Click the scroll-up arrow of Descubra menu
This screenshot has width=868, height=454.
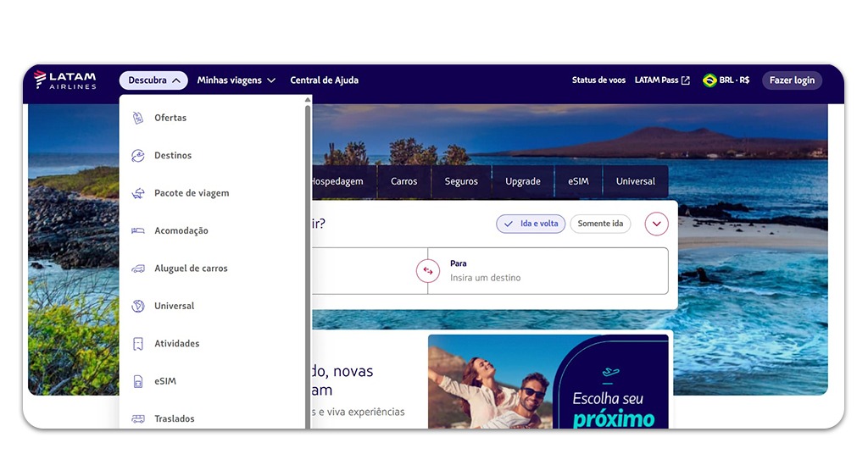pos(308,100)
